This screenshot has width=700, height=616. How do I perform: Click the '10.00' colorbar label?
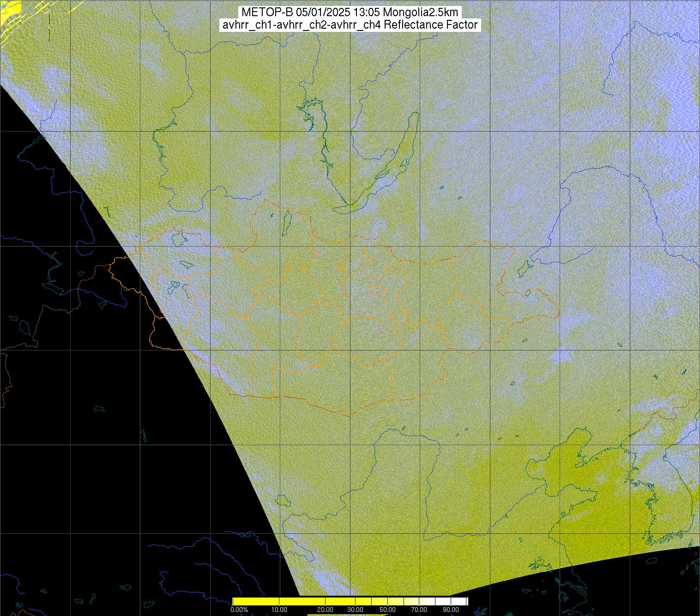pos(279,610)
